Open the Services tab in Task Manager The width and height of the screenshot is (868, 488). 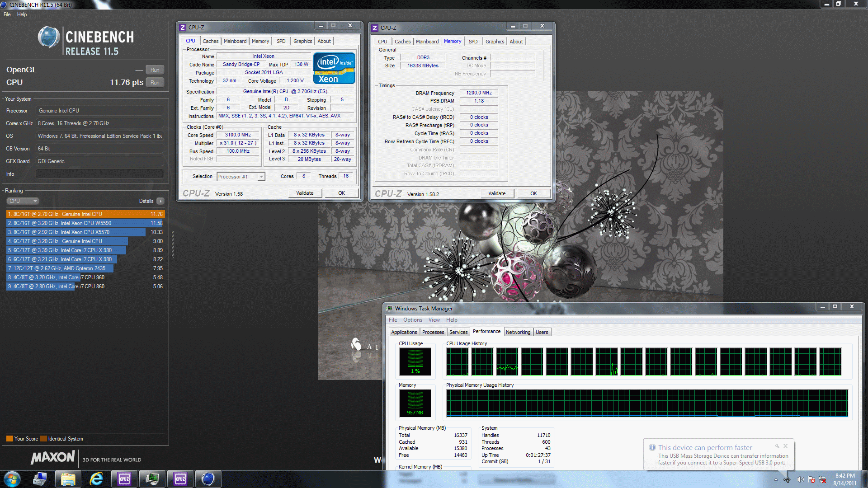tap(458, 332)
